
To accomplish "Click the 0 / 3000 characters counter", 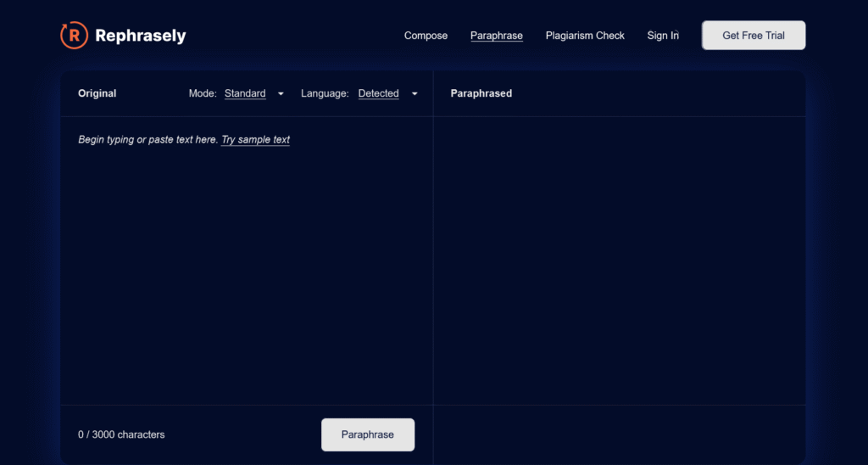I will pos(121,434).
